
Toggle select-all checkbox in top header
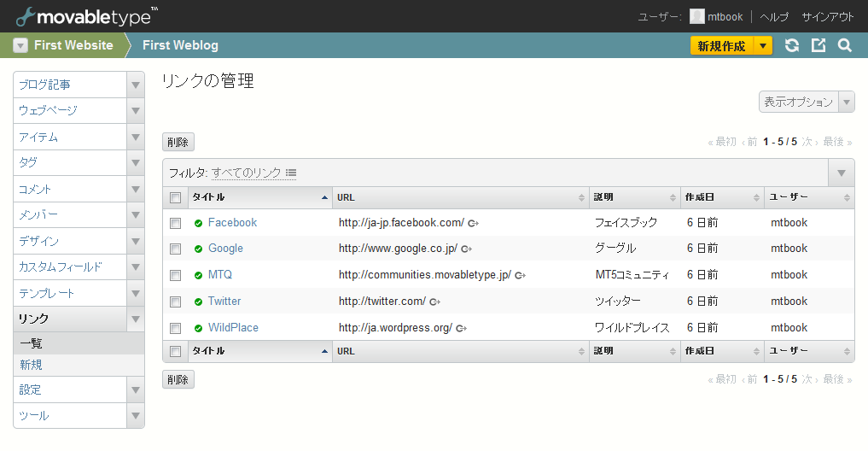(x=176, y=198)
